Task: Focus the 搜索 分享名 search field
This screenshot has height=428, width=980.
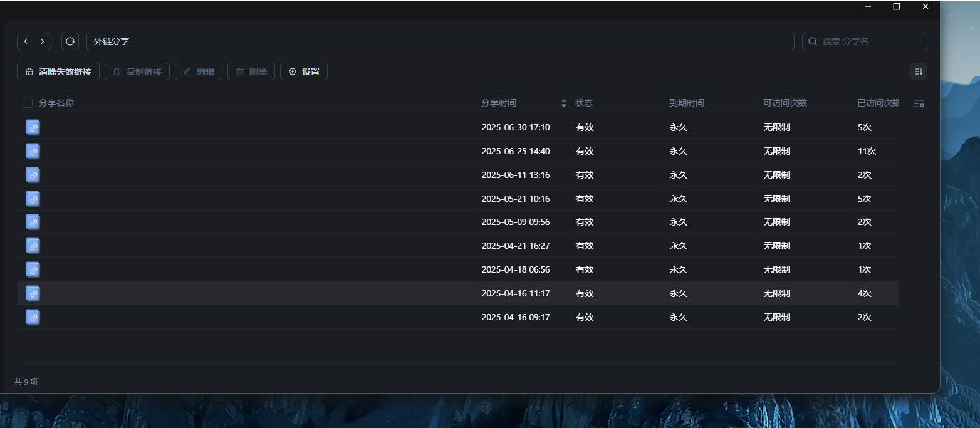Action: 865,41
